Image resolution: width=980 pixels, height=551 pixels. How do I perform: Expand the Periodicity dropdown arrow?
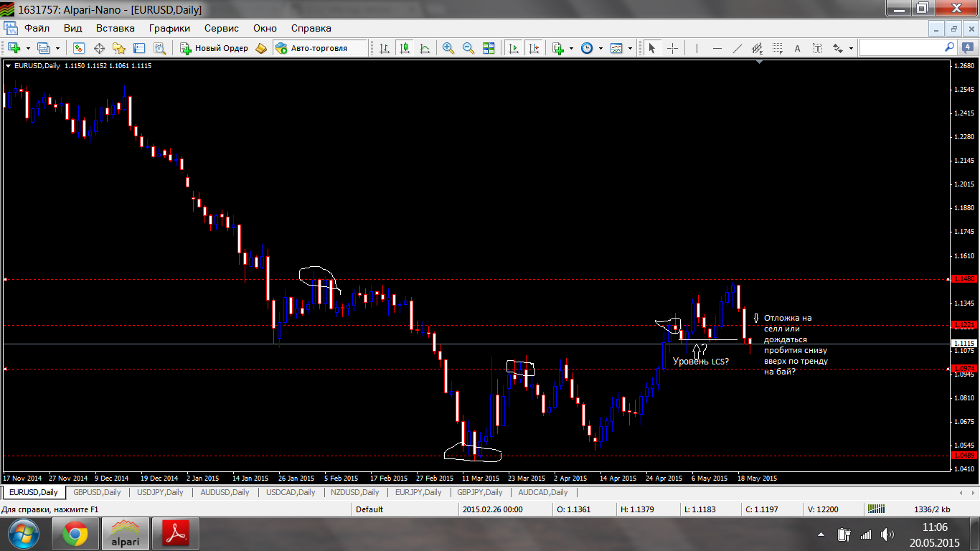pyautogui.click(x=601, y=48)
